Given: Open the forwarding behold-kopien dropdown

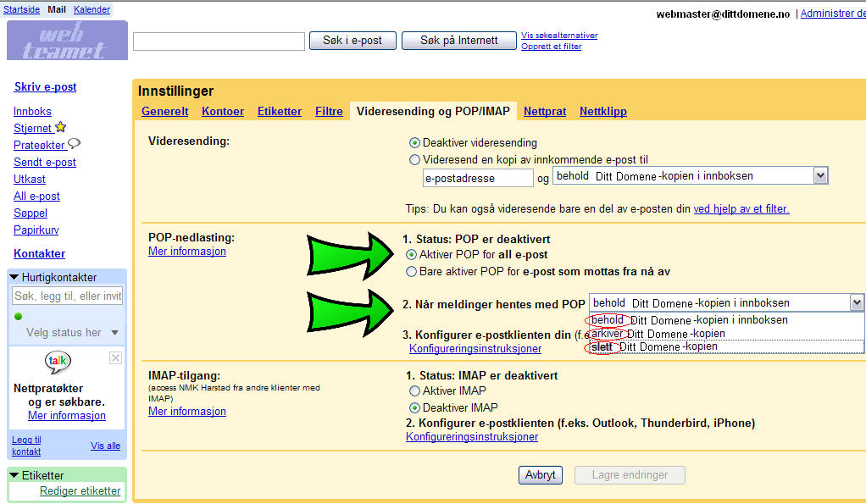Looking at the screenshot, I should [691, 176].
